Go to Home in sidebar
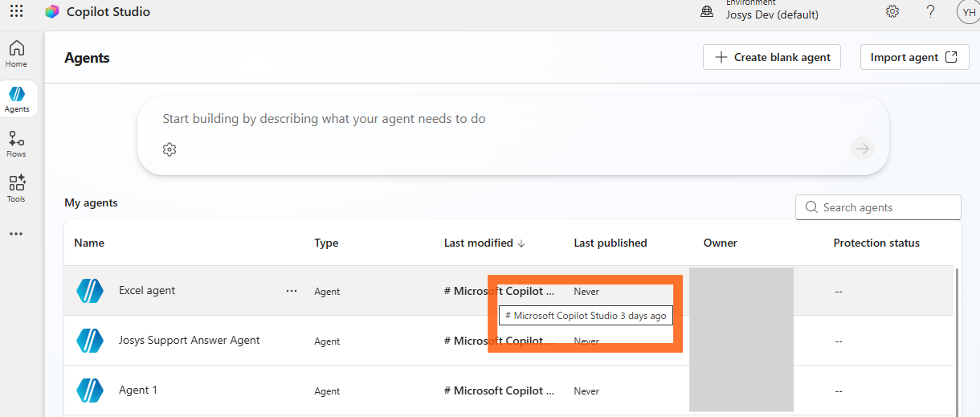The height and width of the screenshot is (417, 980). click(x=17, y=54)
